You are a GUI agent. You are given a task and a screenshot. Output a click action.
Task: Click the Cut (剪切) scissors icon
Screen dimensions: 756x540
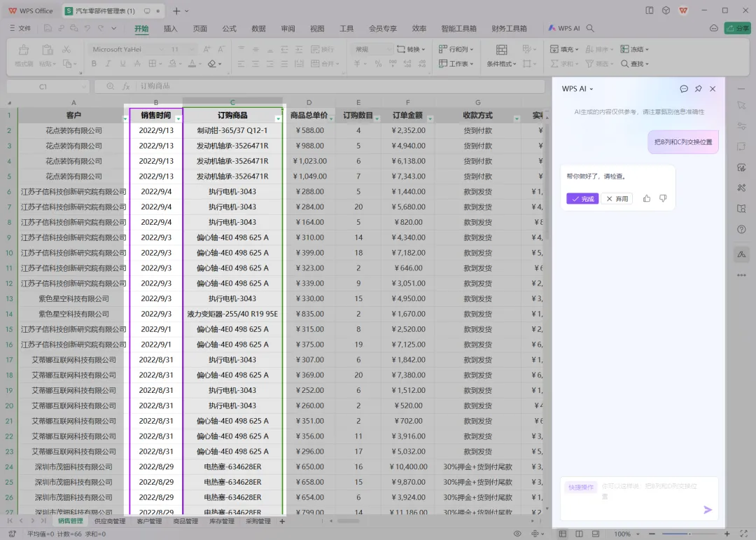click(66, 50)
